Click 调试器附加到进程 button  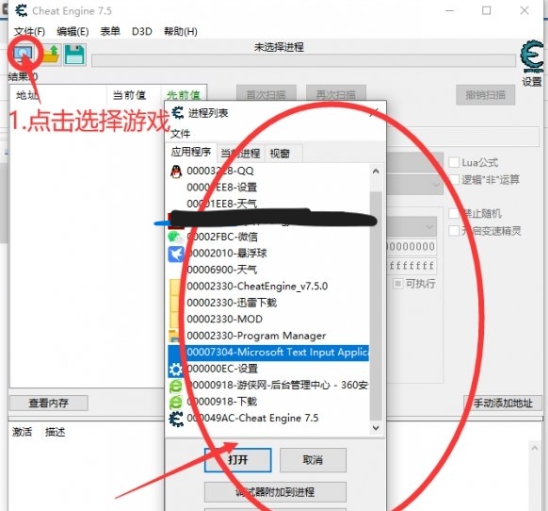[275, 492]
